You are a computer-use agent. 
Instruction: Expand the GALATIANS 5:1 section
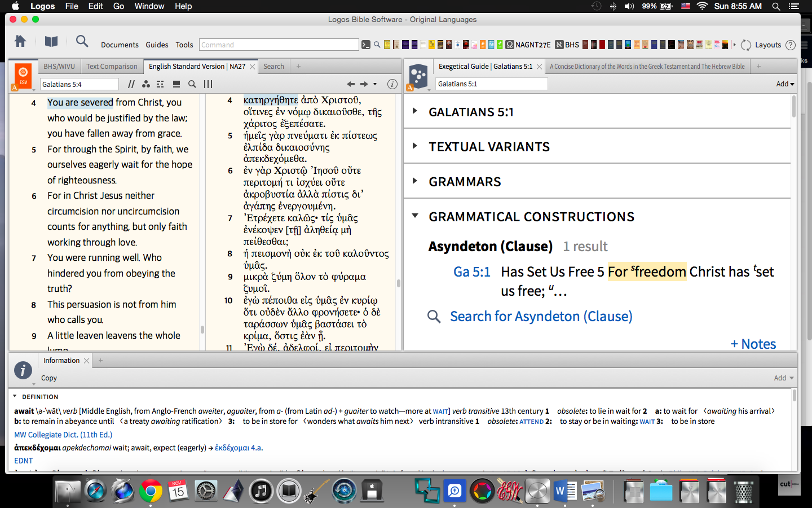coord(415,111)
